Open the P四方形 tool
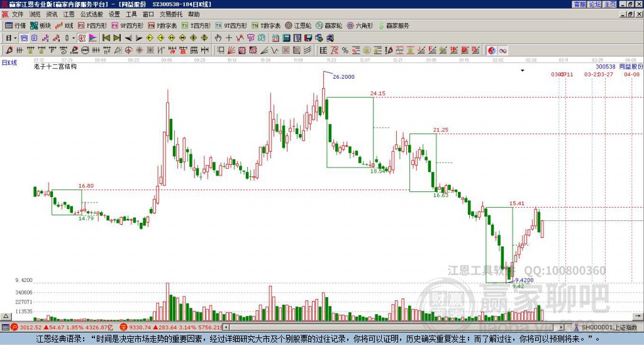 pos(93,25)
